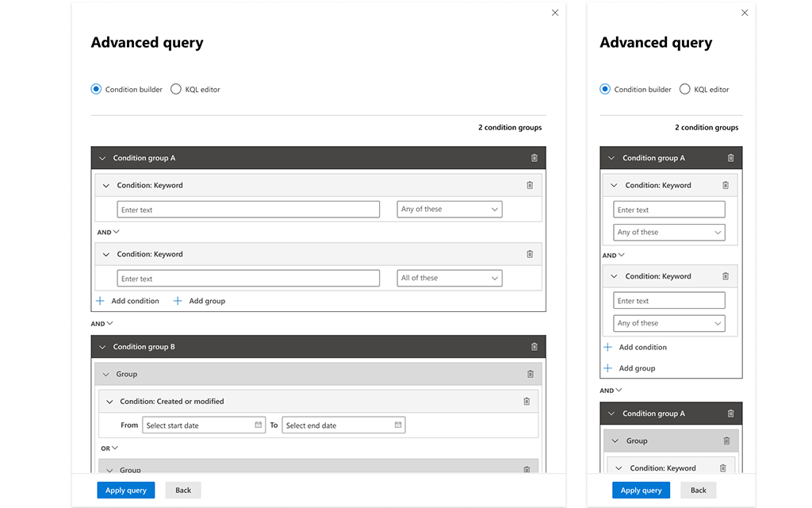Change AND operator between groups A and B
Viewport: 812px width, 508px height.
tap(102, 324)
